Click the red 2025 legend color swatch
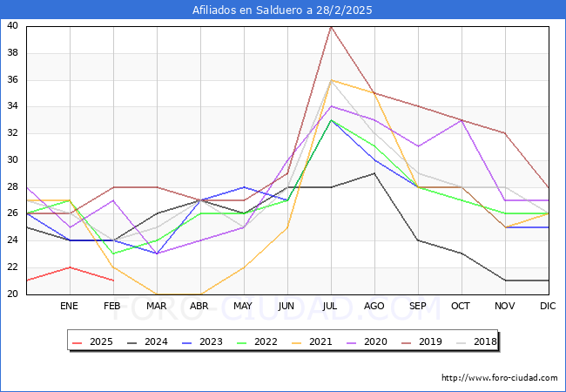Image resolution: width=566 pixels, height=392 pixels. click(x=77, y=342)
